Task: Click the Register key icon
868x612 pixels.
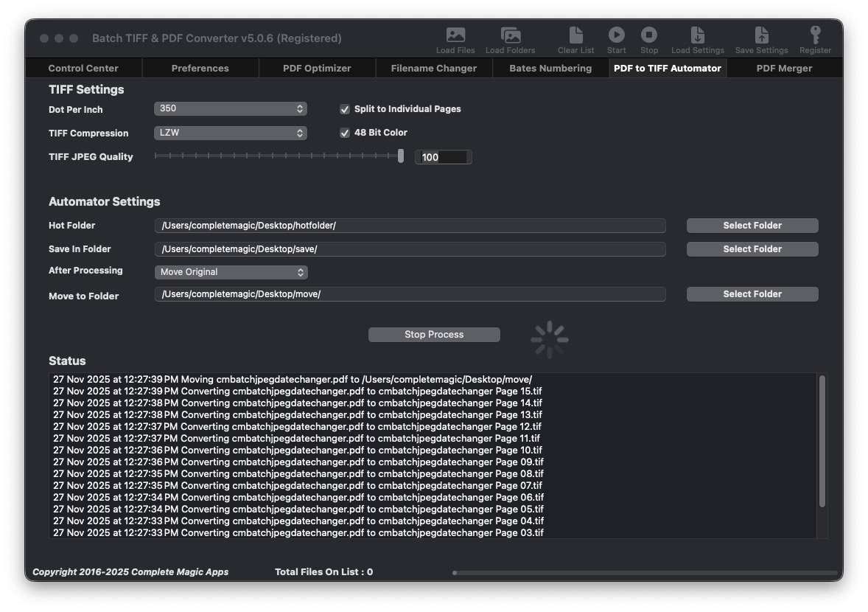Action: [x=815, y=35]
